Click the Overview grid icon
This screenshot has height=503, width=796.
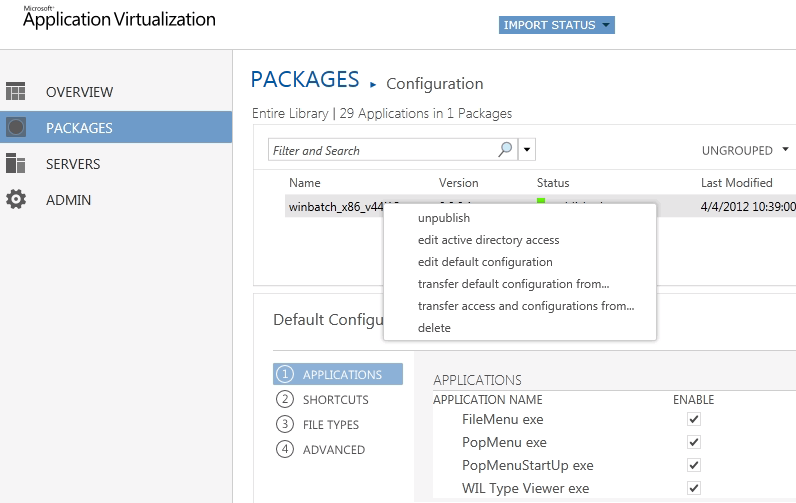pos(15,91)
